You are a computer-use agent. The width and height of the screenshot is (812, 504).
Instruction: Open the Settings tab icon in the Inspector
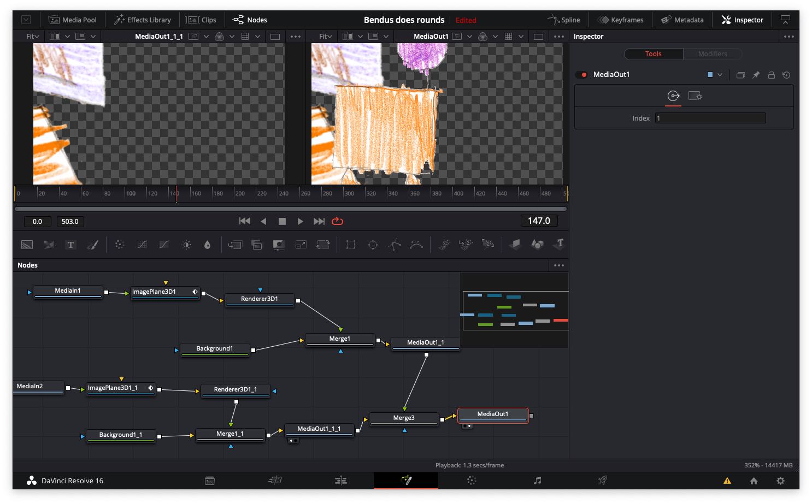point(695,96)
